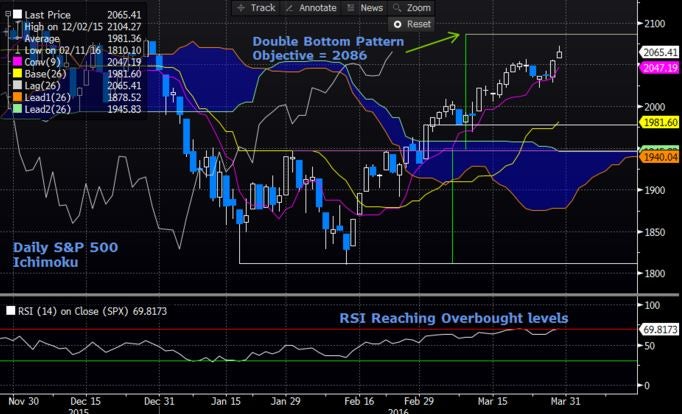Click the orange Lead1(26) swatch
682x414 pixels.
17,97
